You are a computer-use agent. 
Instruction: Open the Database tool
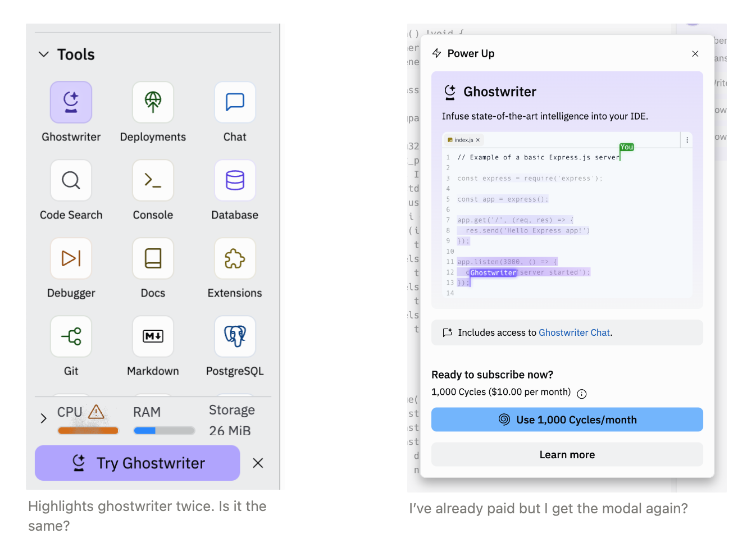click(x=235, y=180)
